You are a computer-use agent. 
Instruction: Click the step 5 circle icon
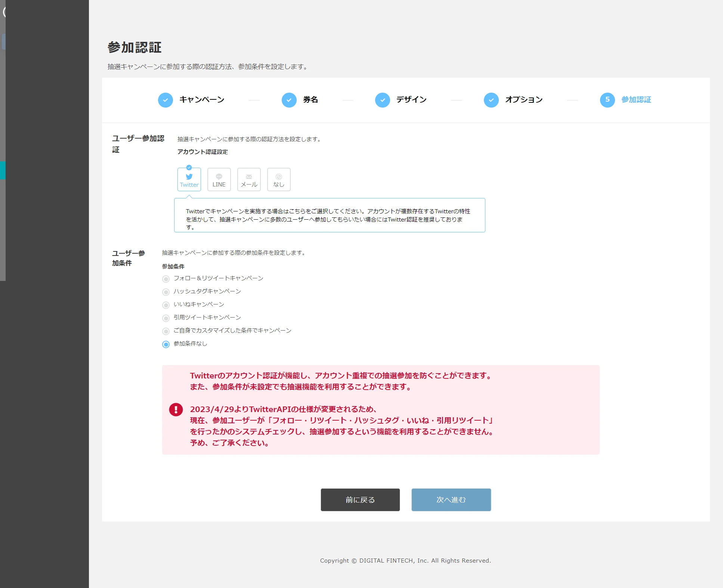608,100
